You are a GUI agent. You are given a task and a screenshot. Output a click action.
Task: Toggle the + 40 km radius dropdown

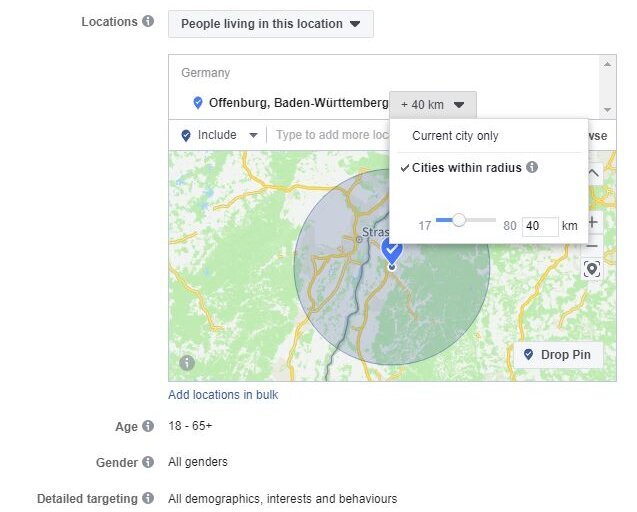pos(433,104)
